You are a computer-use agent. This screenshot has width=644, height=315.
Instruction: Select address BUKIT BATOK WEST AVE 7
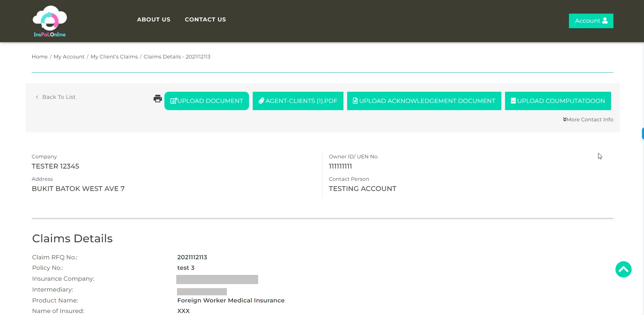[x=78, y=189]
